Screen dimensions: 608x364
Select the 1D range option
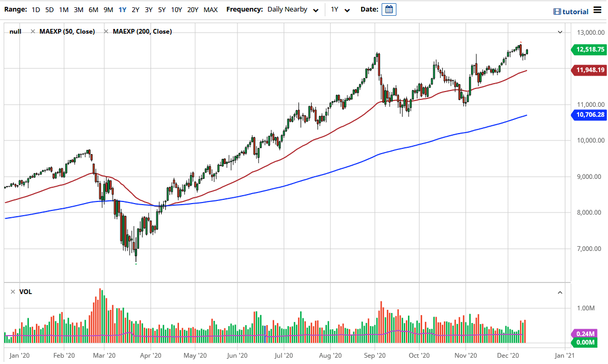(36, 9)
